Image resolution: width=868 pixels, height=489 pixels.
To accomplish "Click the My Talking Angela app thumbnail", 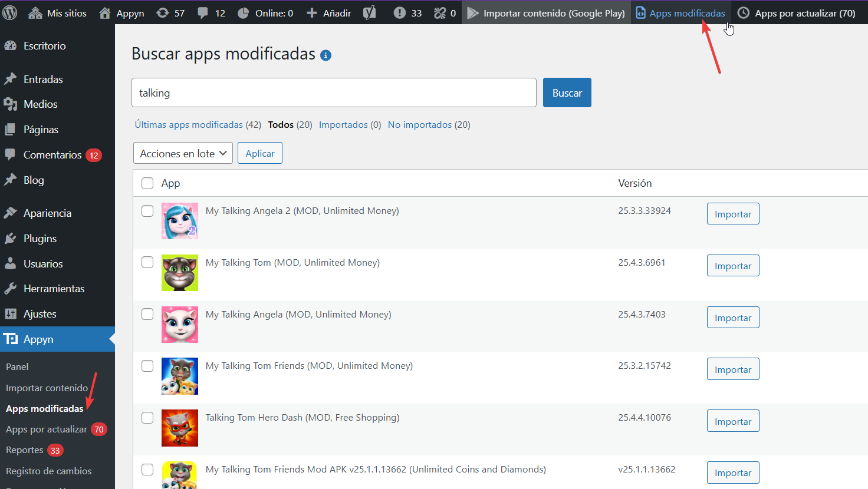I will point(180,325).
